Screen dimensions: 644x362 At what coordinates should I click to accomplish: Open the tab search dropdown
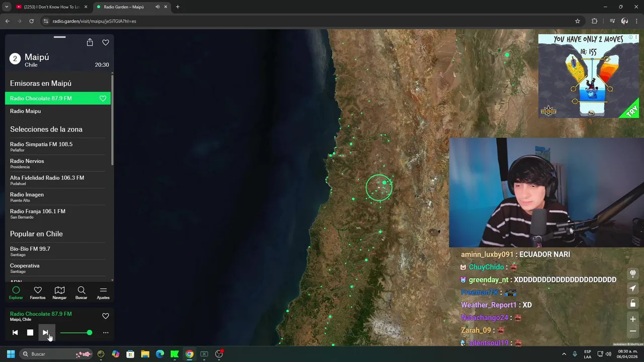pyautogui.click(x=7, y=7)
